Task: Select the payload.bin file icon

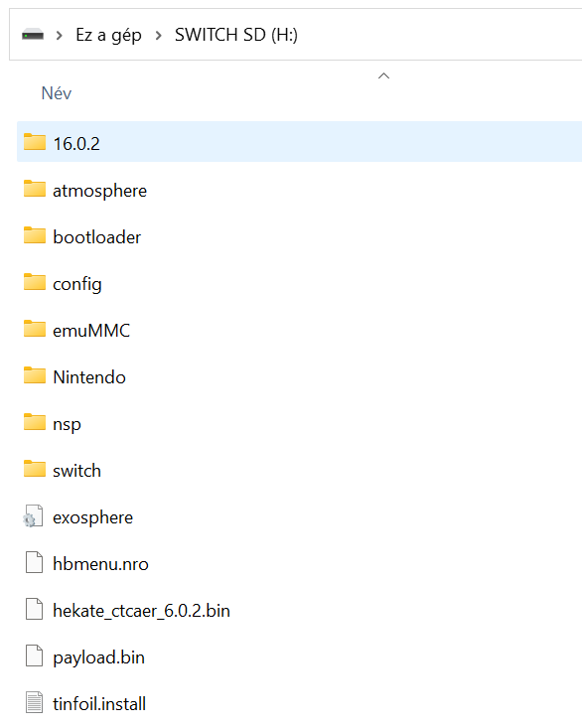Action: point(35,656)
